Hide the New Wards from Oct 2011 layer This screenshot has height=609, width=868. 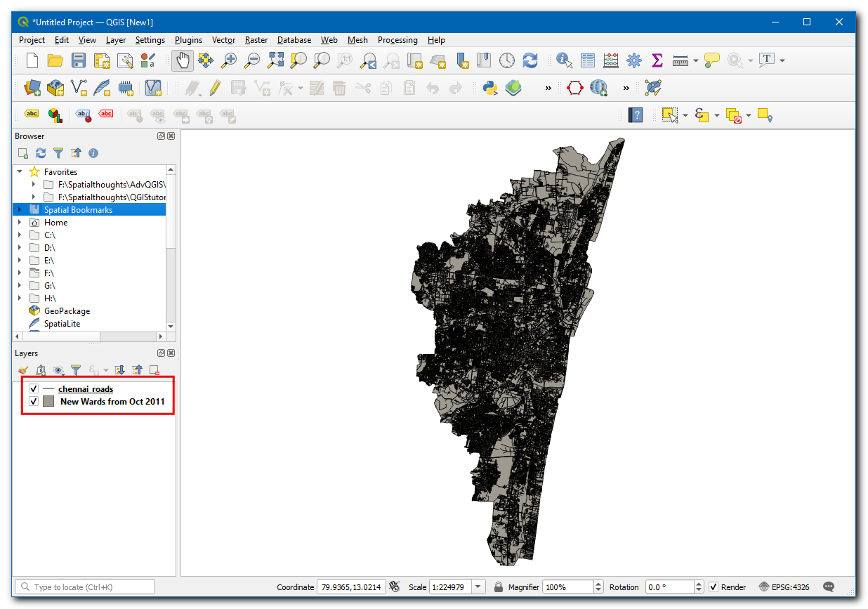pyautogui.click(x=34, y=402)
